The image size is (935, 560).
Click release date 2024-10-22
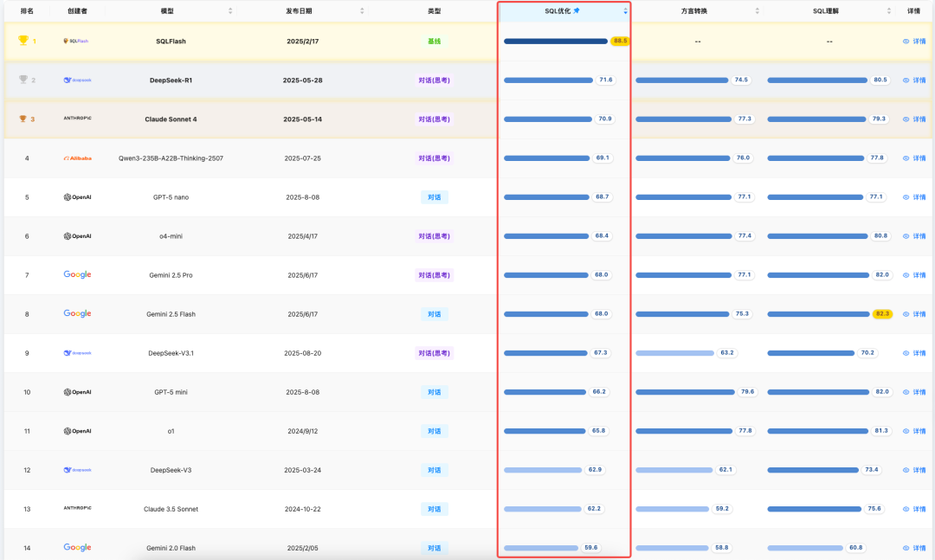pyautogui.click(x=302, y=509)
